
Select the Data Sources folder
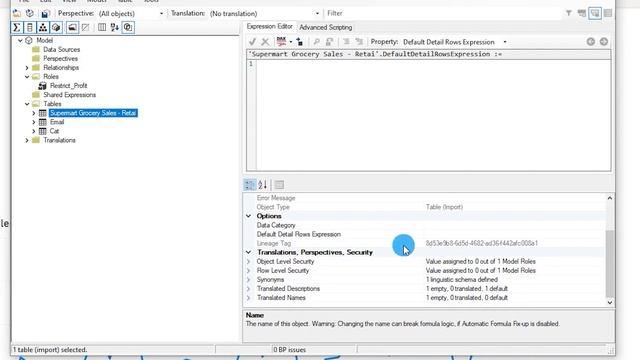[61, 49]
